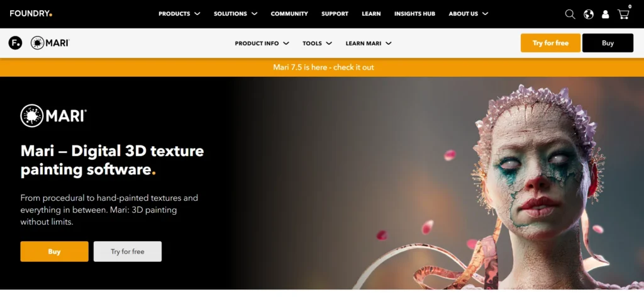The image size is (644, 306).
Task: Expand the About Us dropdown
Action: point(468,14)
